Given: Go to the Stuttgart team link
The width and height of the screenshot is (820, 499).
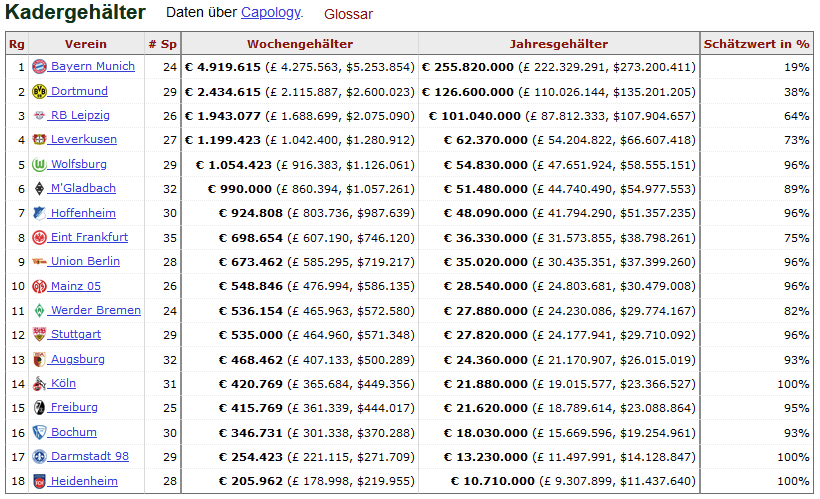Looking at the screenshot, I should click(76, 334).
